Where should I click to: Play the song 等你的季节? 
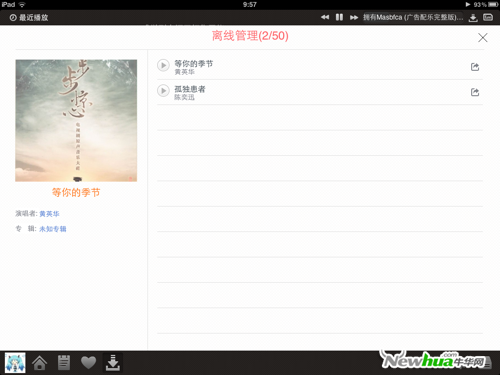pos(163,65)
